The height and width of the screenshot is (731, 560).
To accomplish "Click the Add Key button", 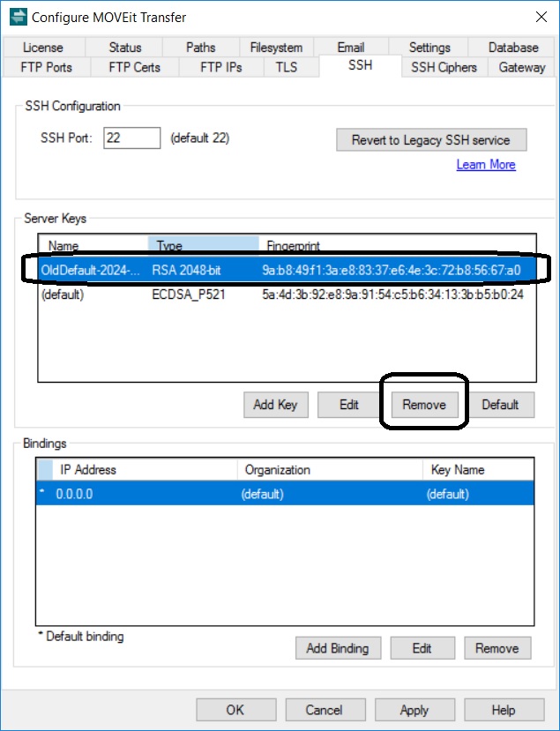I will (275, 405).
